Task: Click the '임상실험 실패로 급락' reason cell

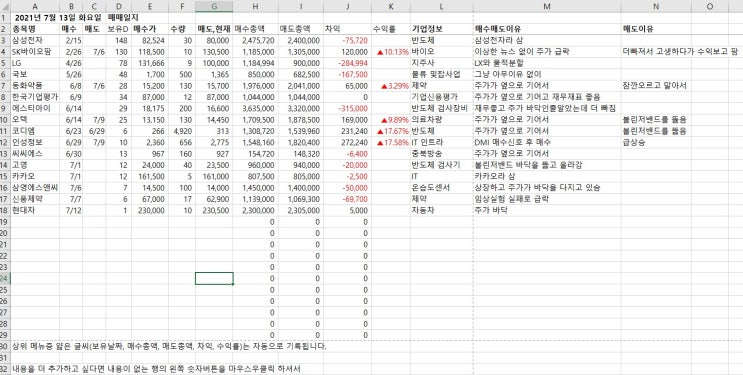Action: 547,199
